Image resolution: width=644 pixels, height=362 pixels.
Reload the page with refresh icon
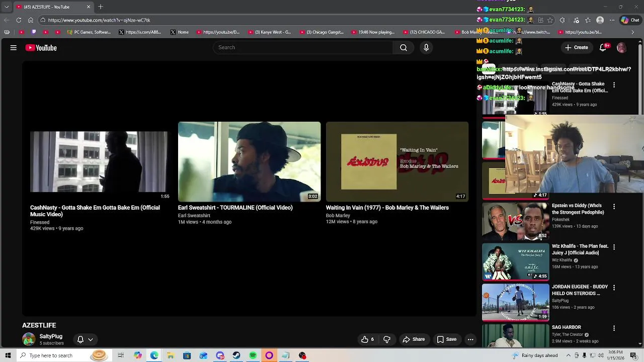pyautogui.click(x=19, y=20)
